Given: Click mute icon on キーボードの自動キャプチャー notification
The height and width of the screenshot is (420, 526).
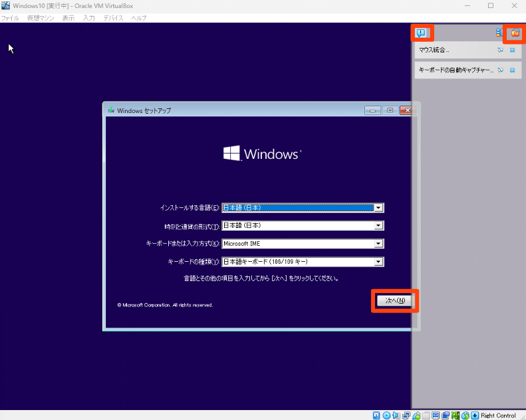Looking at the screenshot, I should [500, 70].
